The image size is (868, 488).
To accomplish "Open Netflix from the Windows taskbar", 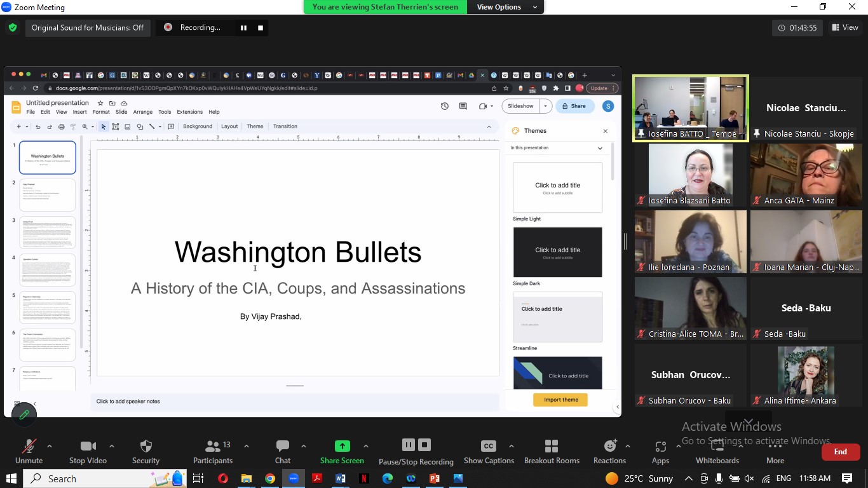I will [x=363, y=478].
